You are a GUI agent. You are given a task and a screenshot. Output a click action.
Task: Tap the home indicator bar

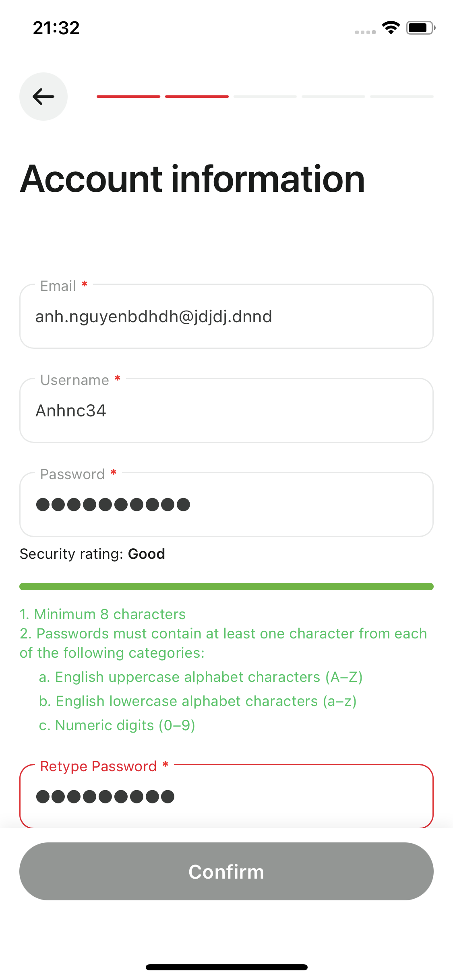226,967
